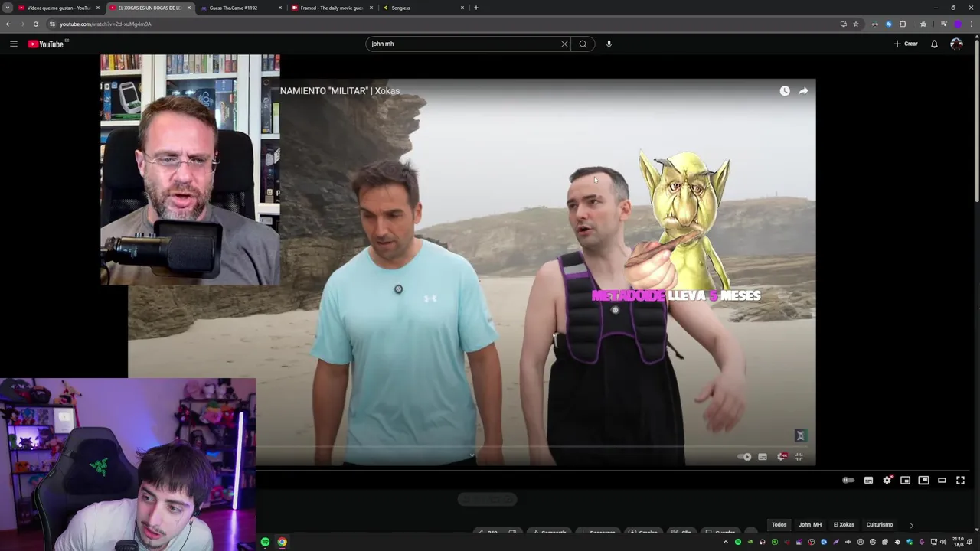980x551 pixels.
Task: Toggle theater mode in outer player
Action: point(942,480)
